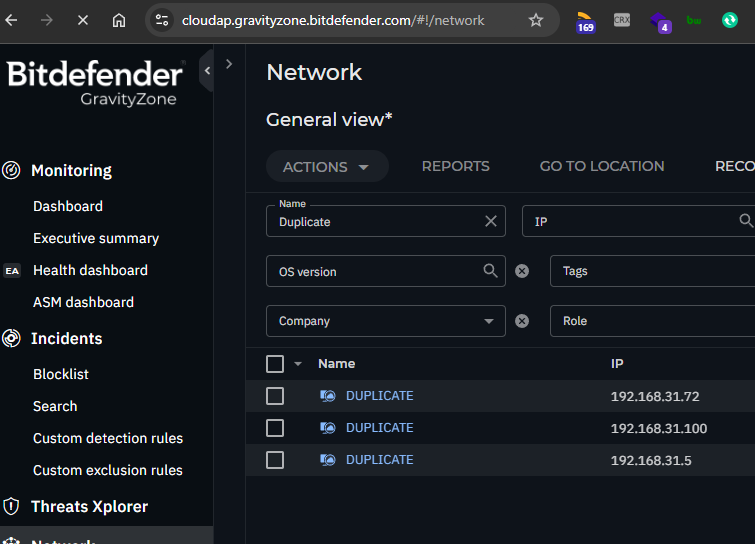
Task: Open DUPLICATE endpoint with IP 192.168.31.72
Action: click(379, 396)
